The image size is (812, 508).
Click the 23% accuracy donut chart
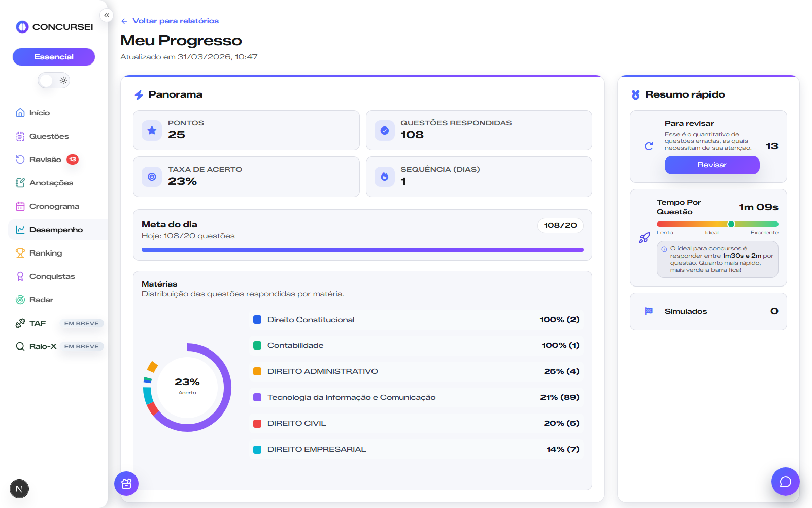click(187, 387)
